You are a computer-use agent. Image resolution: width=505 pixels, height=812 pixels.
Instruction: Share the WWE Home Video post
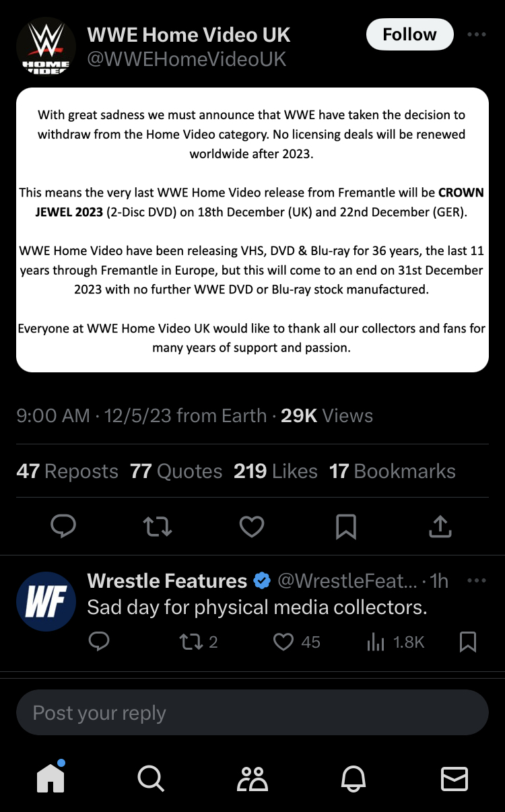click(440, 527)
